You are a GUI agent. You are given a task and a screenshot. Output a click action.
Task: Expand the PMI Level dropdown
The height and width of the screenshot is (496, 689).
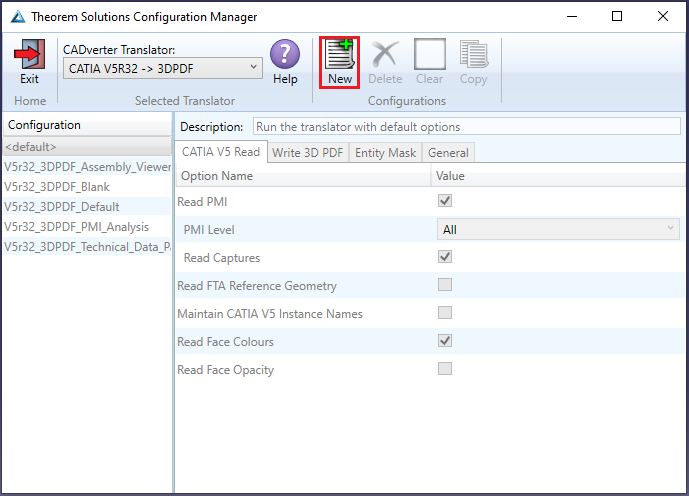tap(558, 229)
